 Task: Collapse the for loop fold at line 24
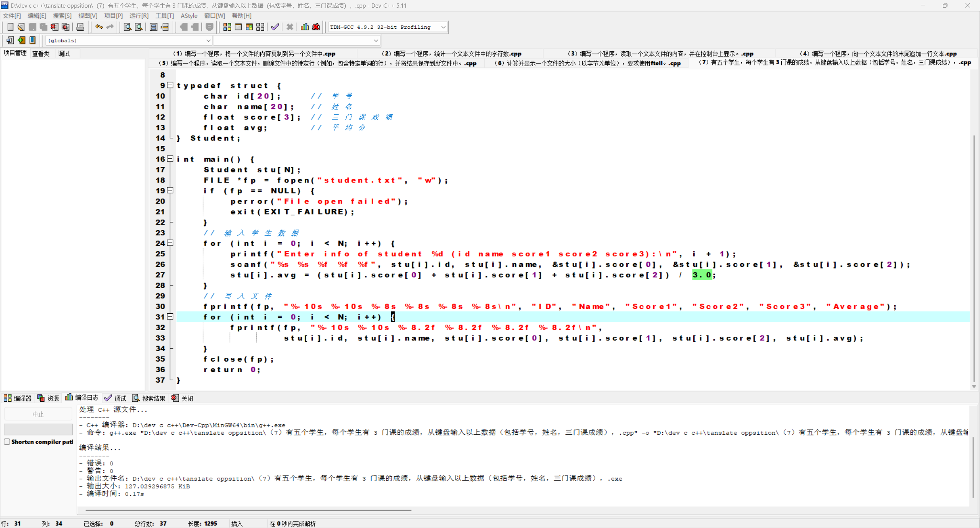coord(170,243)
